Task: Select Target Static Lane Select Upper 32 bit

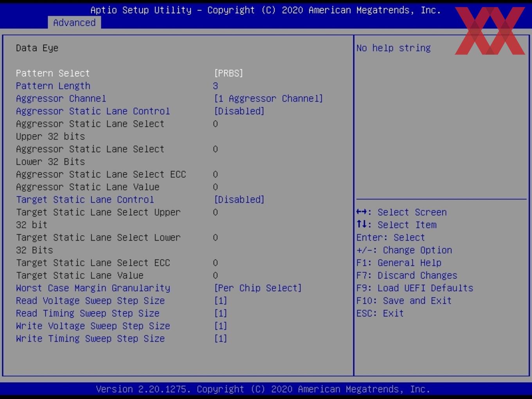Action: (98, 218)
